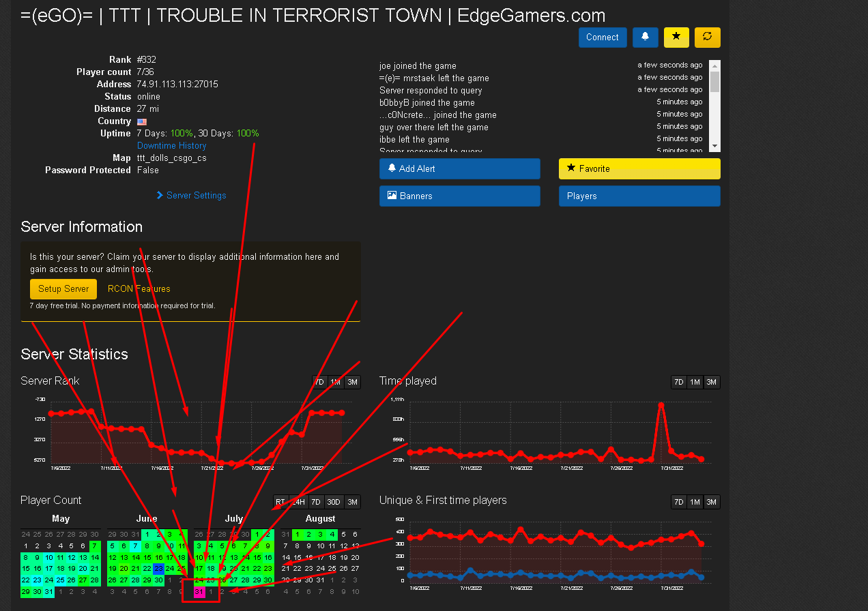The height and width of the screenshot is (611, 868).
Task: Click the July 30 calendar cell
Action: (268, 580)
